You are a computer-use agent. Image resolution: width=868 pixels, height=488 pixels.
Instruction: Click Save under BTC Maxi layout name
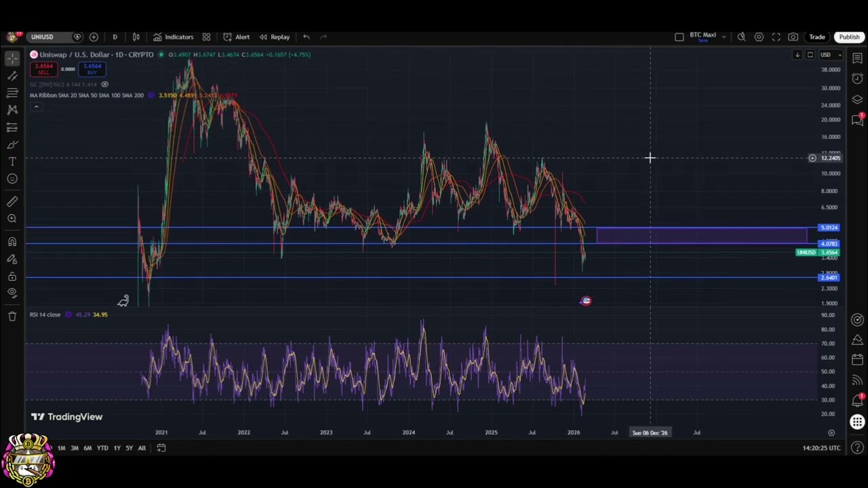(703, 40)
